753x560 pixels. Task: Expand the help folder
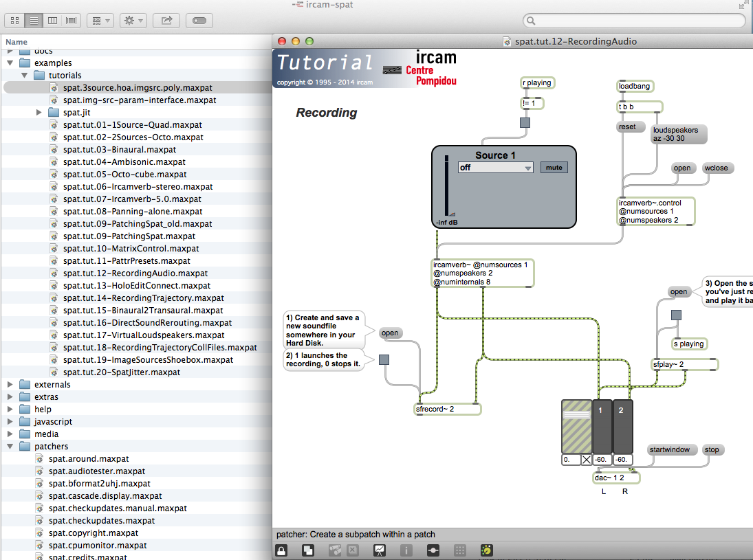(x=10, y=410)
